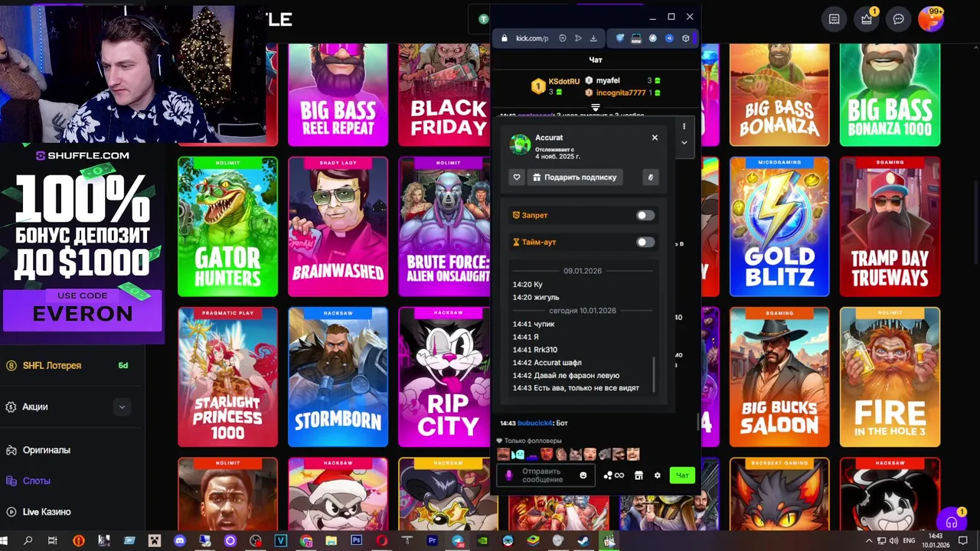Open the Shuffle chat bubble icon in header

point(899,19)
